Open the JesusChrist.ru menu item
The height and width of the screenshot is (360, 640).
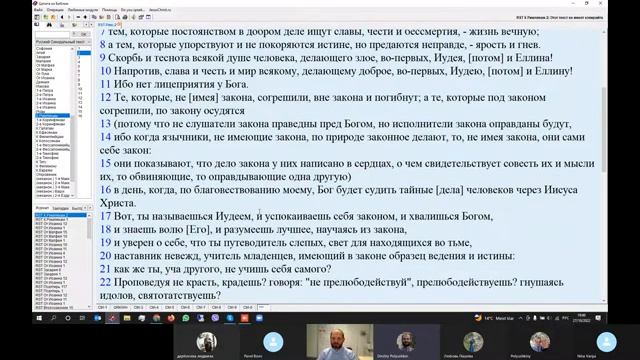pos(160,10)
